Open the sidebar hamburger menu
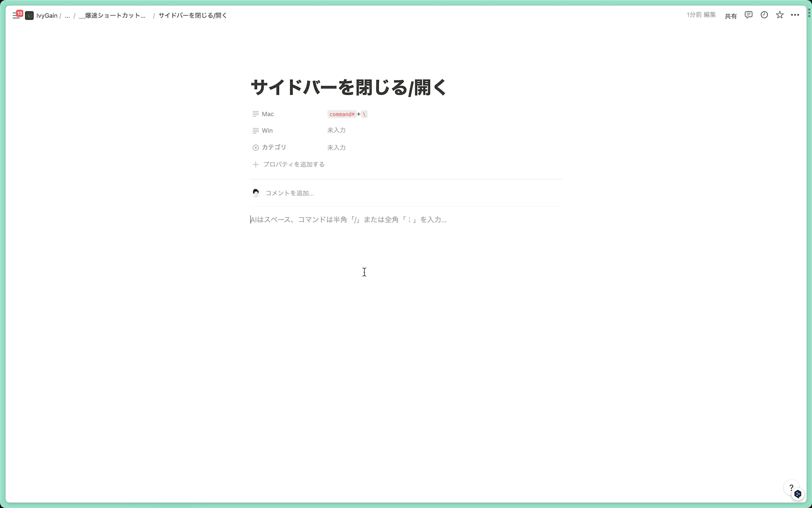The image size is (812, 508). click(x=16, y=15)
